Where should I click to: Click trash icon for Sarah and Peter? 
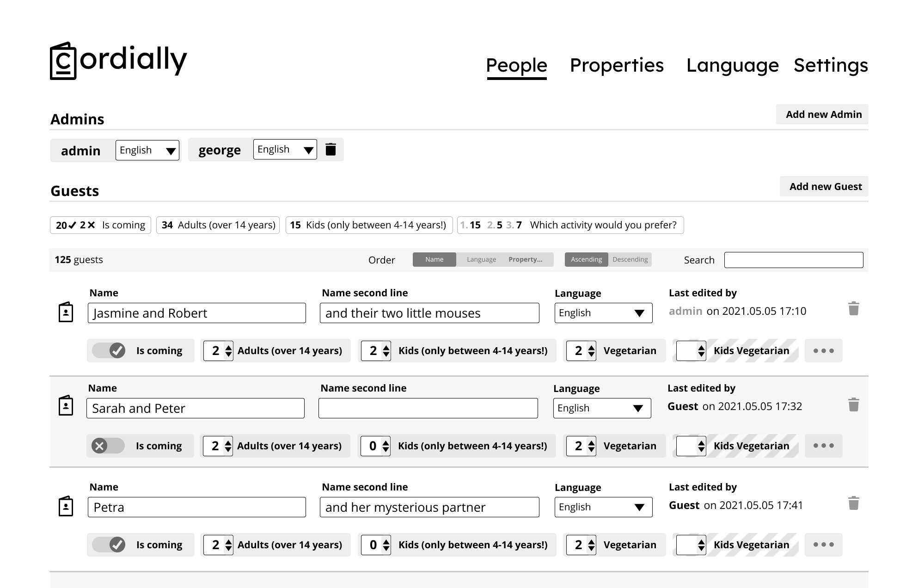(x=853, y=405)
